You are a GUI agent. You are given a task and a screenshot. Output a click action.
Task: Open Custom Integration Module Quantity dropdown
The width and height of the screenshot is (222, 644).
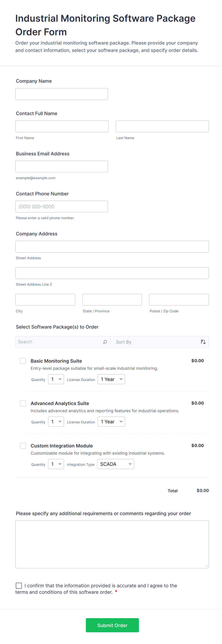[x=56, y=464]
